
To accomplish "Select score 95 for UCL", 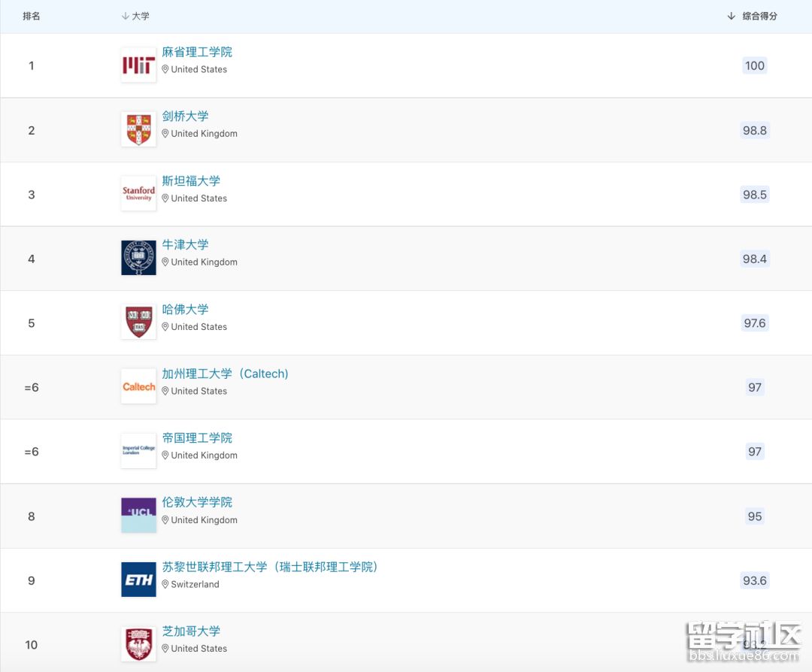I will pyautogui.click(x=755, y=516).
